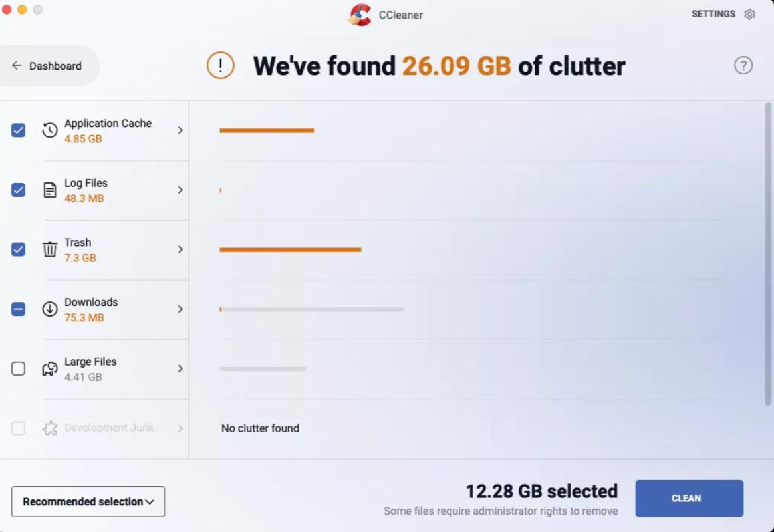Go back to the Dashboard

pyautogui.click(x=48, y=65)
